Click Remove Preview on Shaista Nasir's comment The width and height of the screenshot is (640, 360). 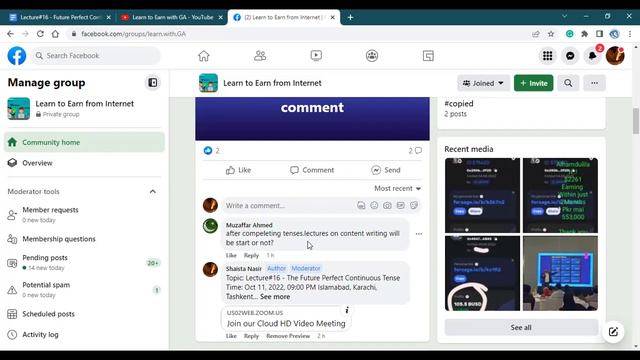[288, 336]
